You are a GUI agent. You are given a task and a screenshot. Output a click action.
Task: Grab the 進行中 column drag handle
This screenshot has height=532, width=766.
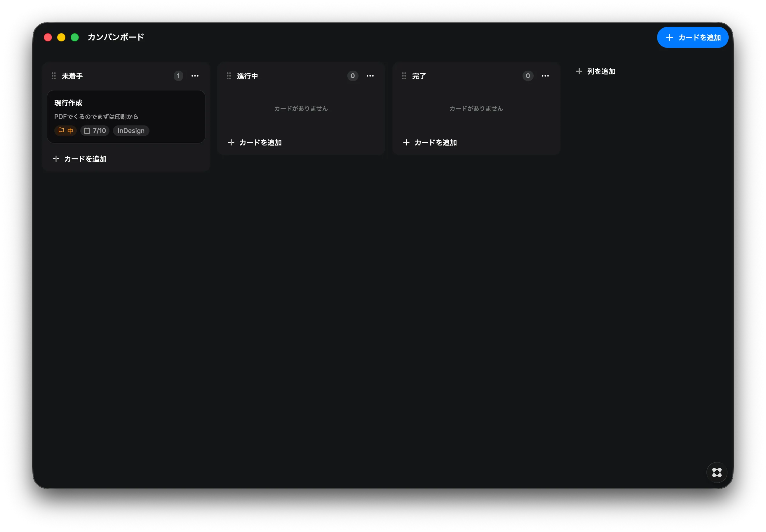tap(229, 76)
